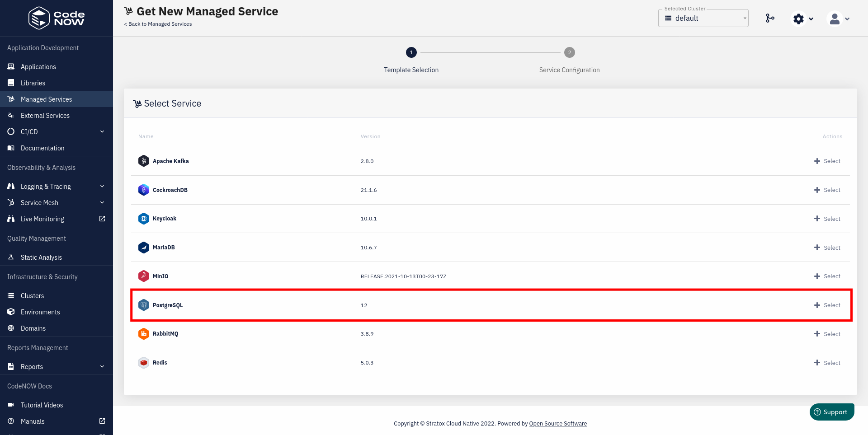Open the Open Source Software link
This screenshot has width=868, height=435.
[x=558, y=424]
